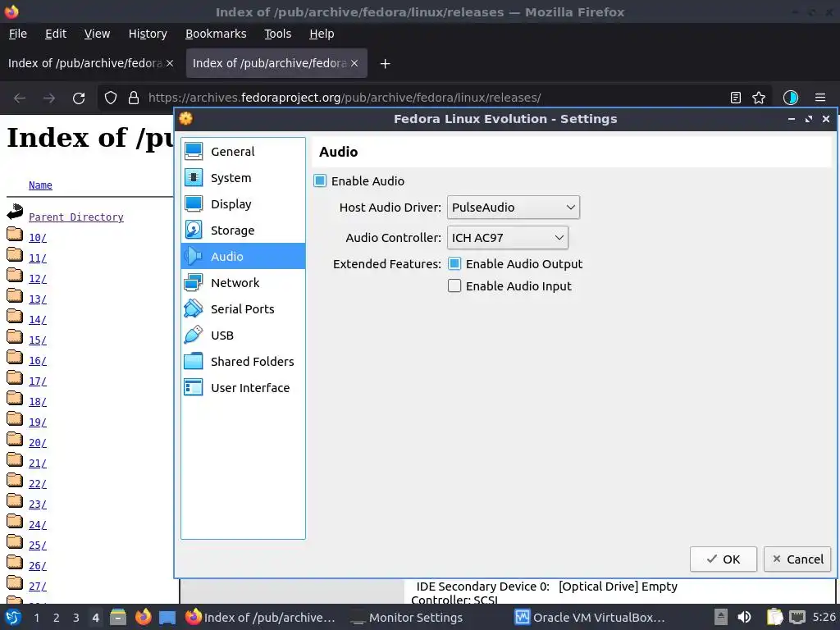
Task: Open the Firefox Edit menu
Action: (x=56, y=34)
